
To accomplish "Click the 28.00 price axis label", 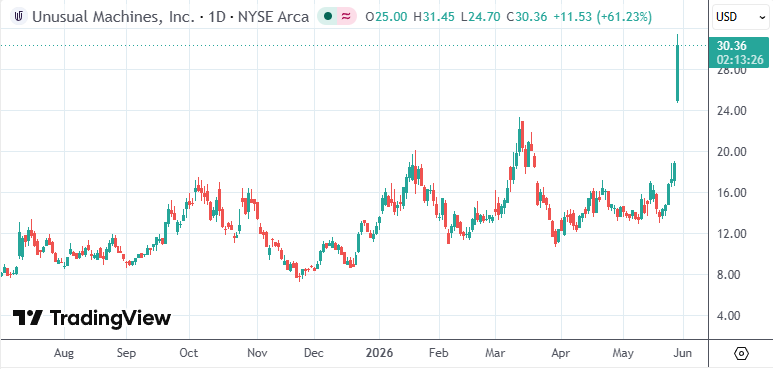I will [732, 71].
